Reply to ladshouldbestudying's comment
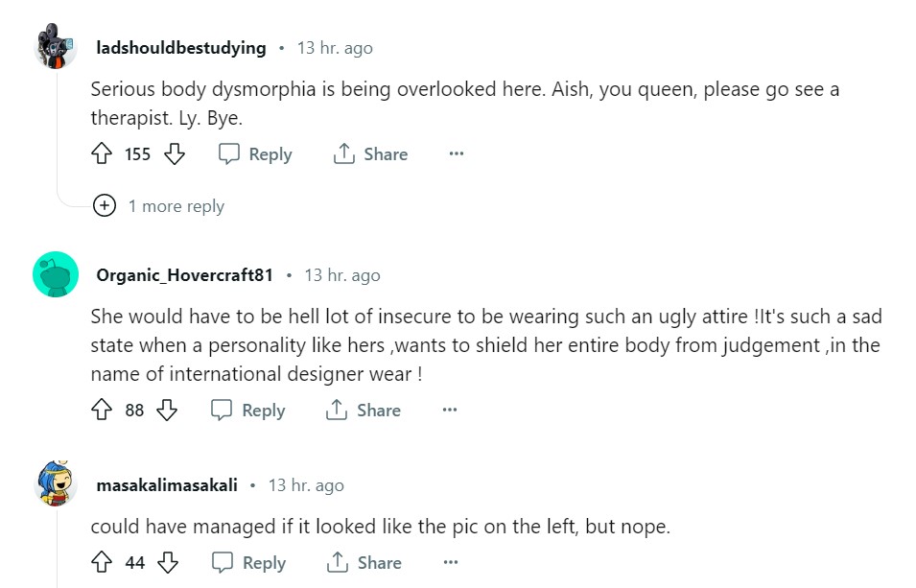Image resolution: width=916 pixels, height=588 pixels. tap(254, 153)
